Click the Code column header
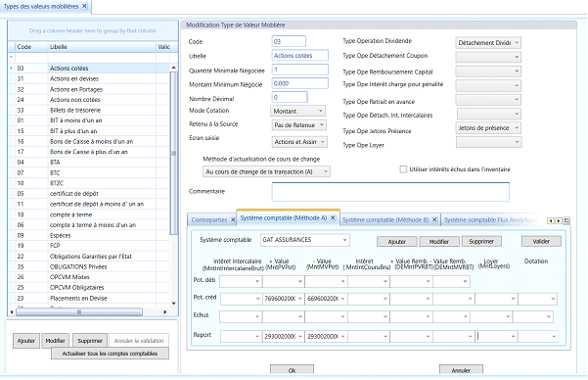The height and width of the screenshot is (380, 588). click(x=31, y=47)
